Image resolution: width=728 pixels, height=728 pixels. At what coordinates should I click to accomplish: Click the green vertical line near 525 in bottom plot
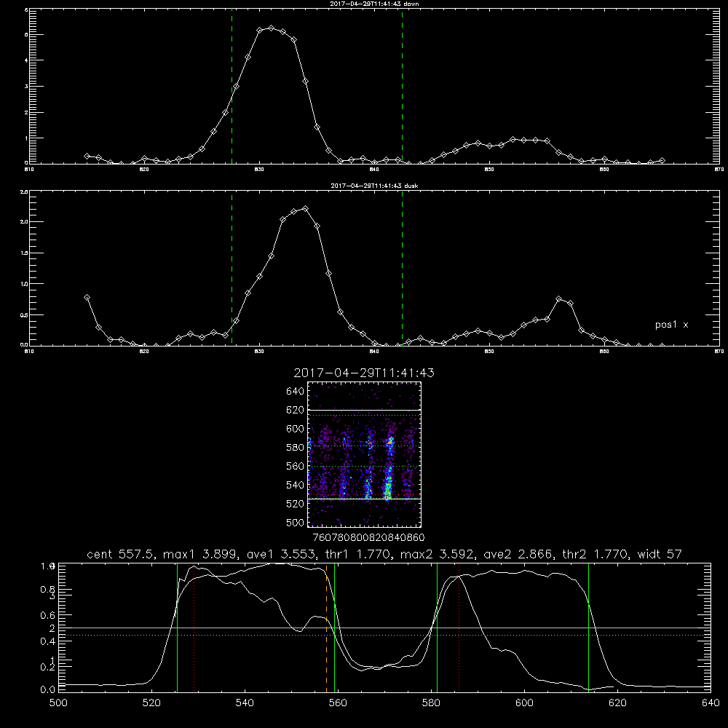click(x=178, y=628)
